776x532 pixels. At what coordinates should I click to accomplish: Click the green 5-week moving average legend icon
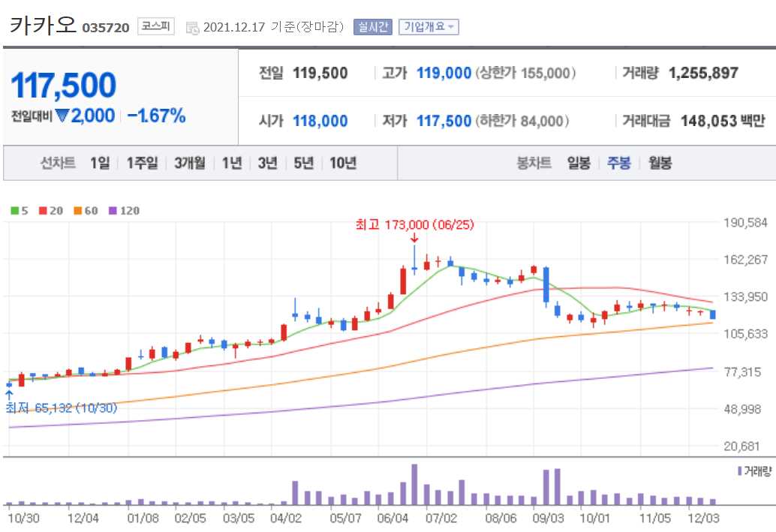[14, 210]
